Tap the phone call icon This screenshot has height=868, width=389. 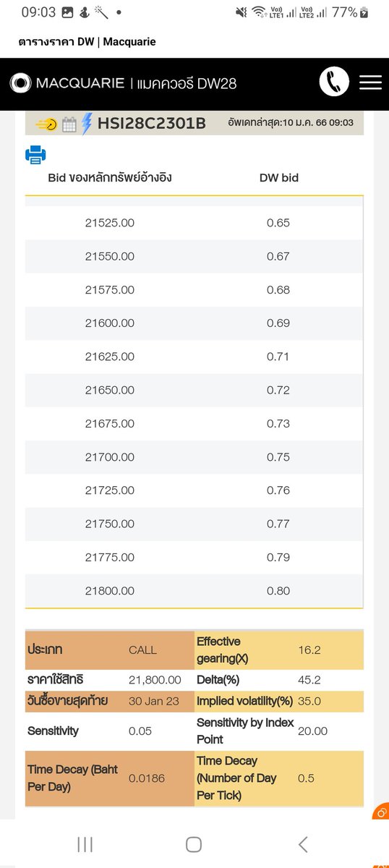[334, 82]
